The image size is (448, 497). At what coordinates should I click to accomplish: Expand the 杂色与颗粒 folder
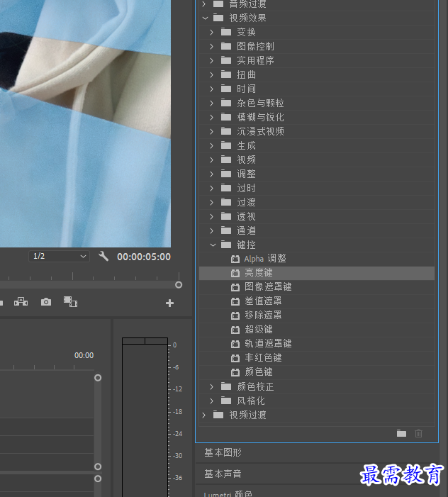[212, 103]
